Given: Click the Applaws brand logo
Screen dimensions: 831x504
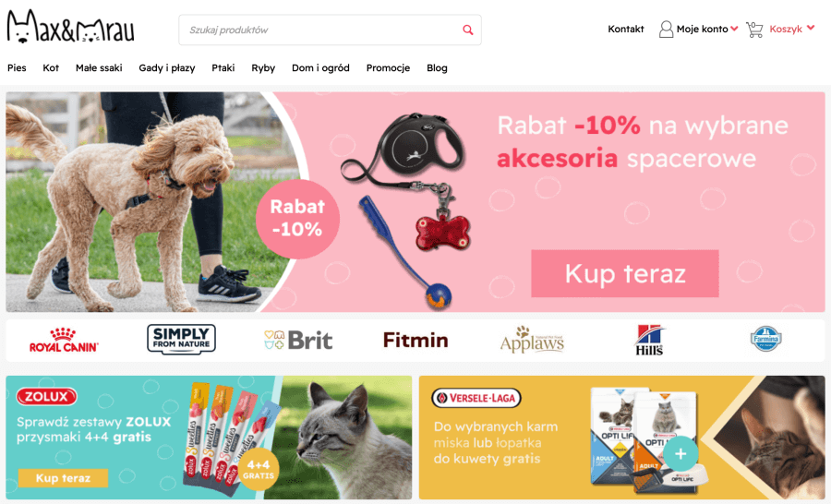Looking at the screenshot, I should [532, 340].
